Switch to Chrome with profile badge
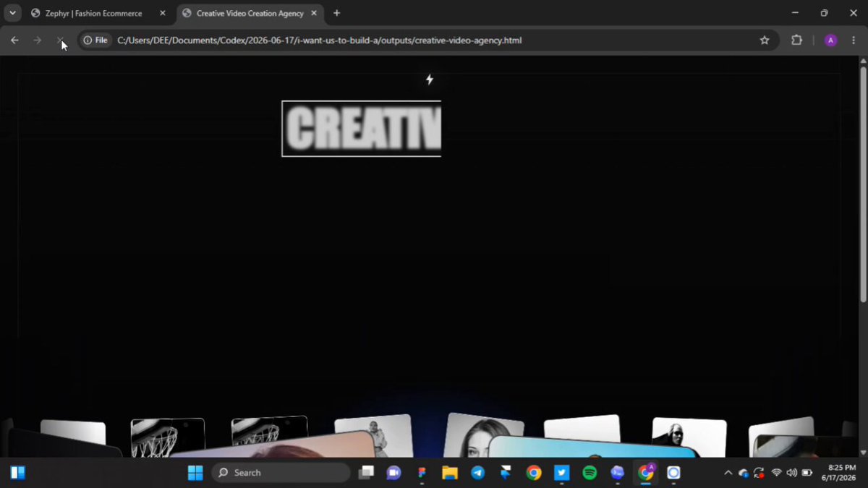The height and width of the screenshot is (488, 868). point(645,473)
